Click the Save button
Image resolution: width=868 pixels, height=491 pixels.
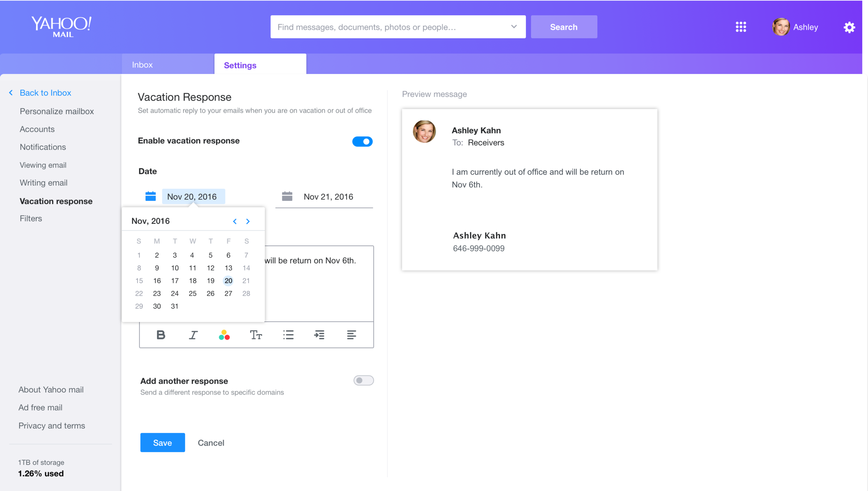[162, 443]
